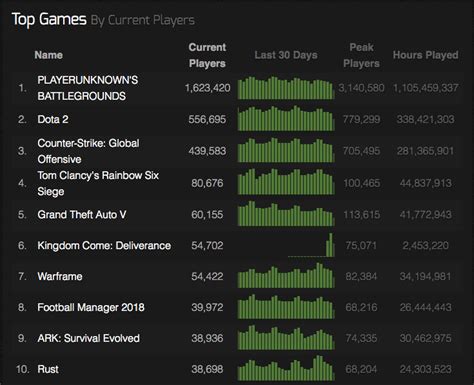Click hours played value 41,772,943
Viewport: 474px width, 385px height.
pyautogui.click(x=426, y=215)
